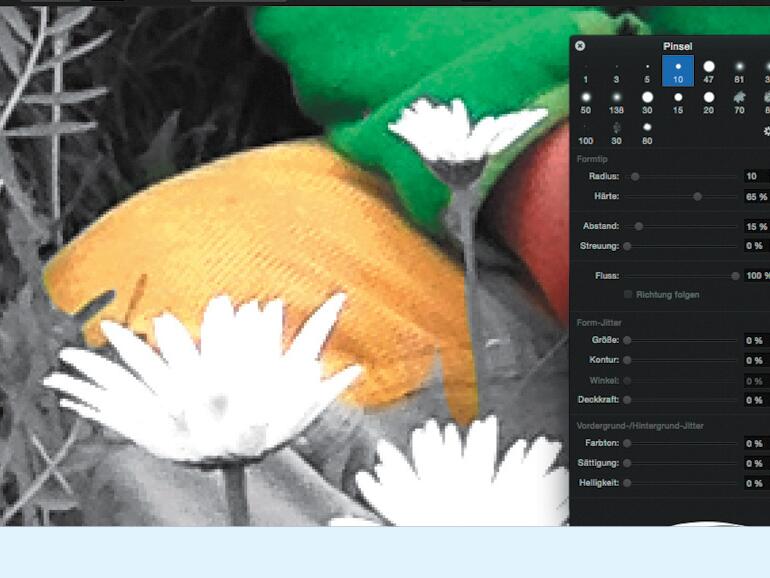Click the Formtip section heading
Image resolution: width=770 pixels, height=578 pixels.
[592, 159]
